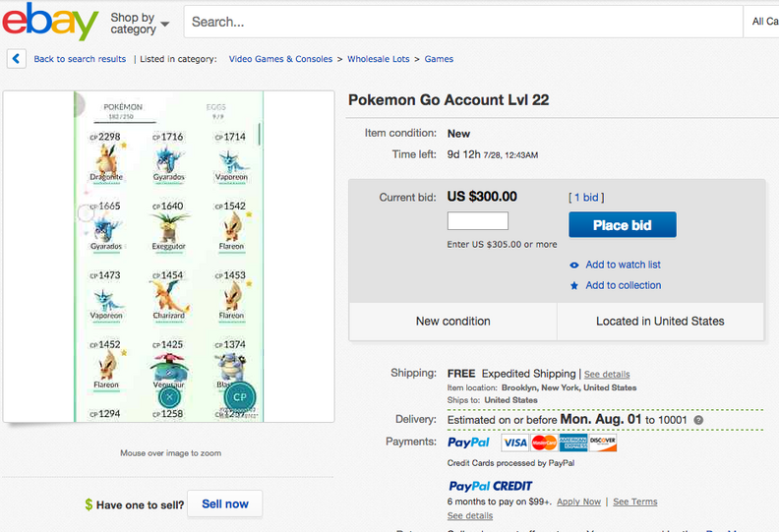Click Back to search results link
Screen dimensions: 779x532
click(80, 59)
